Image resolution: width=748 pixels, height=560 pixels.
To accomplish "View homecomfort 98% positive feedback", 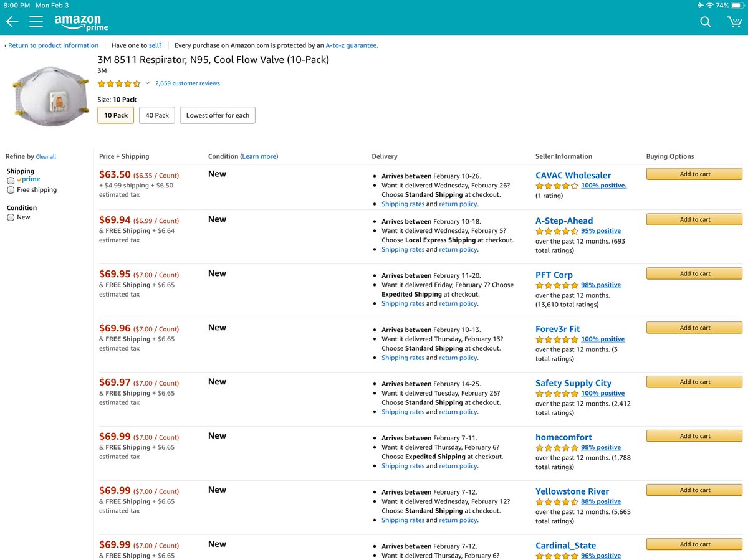I will click(601, 448).
